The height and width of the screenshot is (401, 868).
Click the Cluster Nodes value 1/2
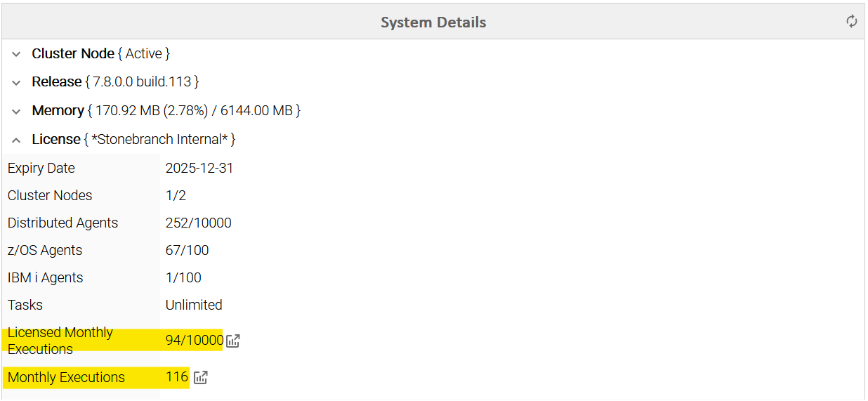click(x=176, y=196)
